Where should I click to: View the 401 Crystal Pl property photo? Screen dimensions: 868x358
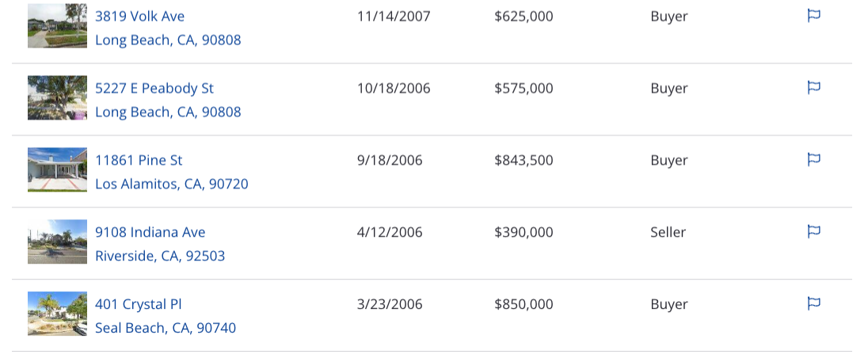coord(58,313)
